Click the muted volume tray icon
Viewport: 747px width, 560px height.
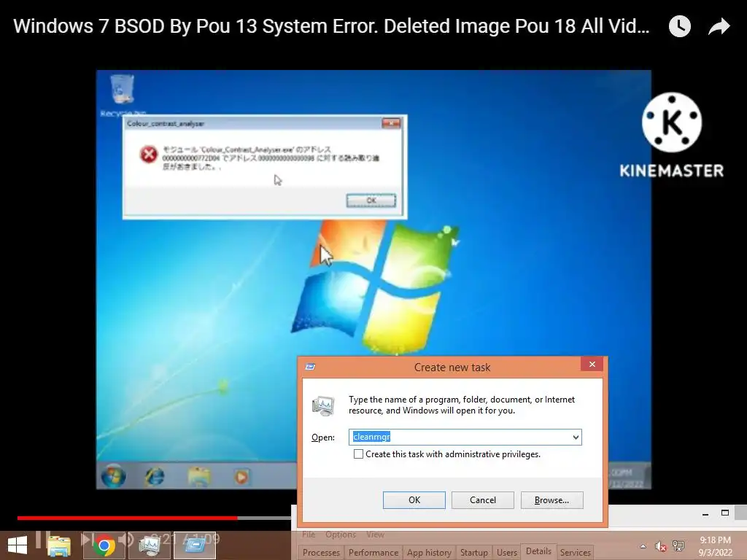point(661,547)
